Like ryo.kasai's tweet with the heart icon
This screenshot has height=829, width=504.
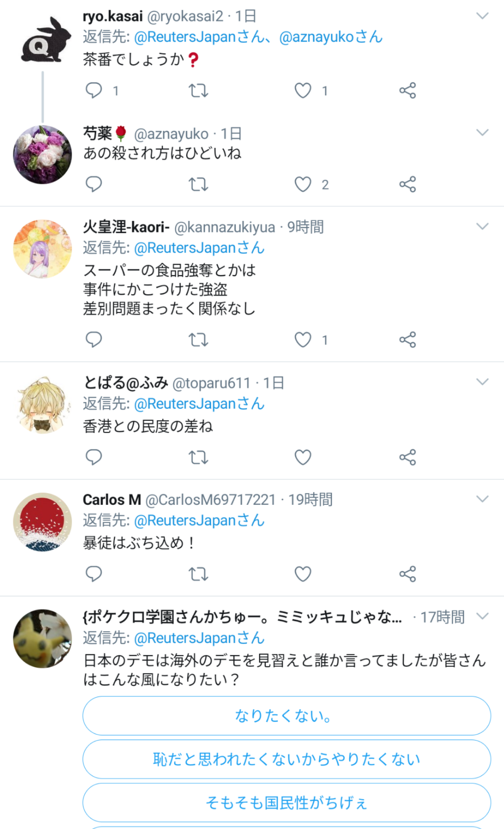tap(303, 90)
